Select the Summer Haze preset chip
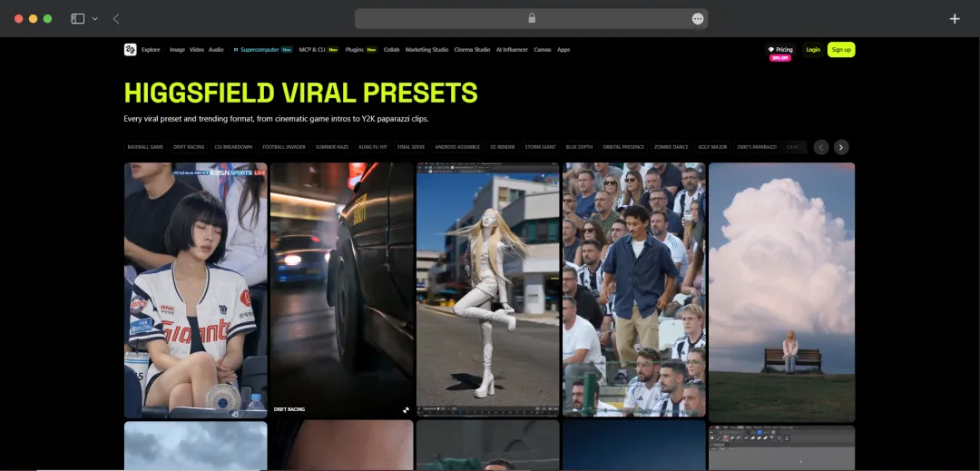 pyautogui.click(x=332, y=147)
